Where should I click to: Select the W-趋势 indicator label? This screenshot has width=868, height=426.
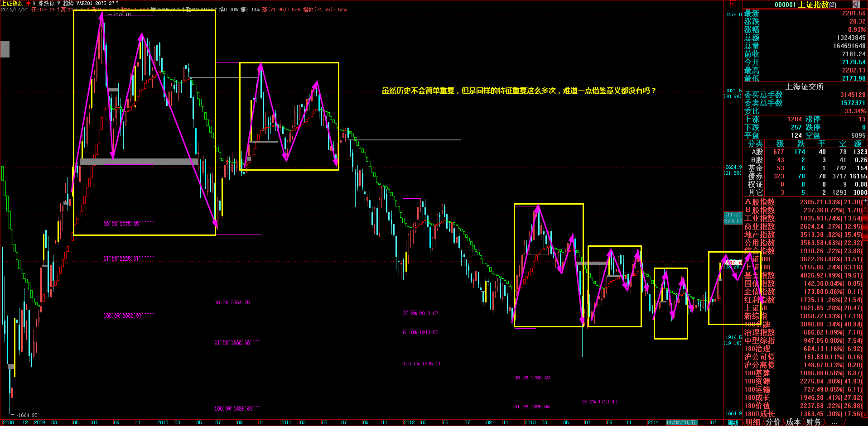click(65, 3)
